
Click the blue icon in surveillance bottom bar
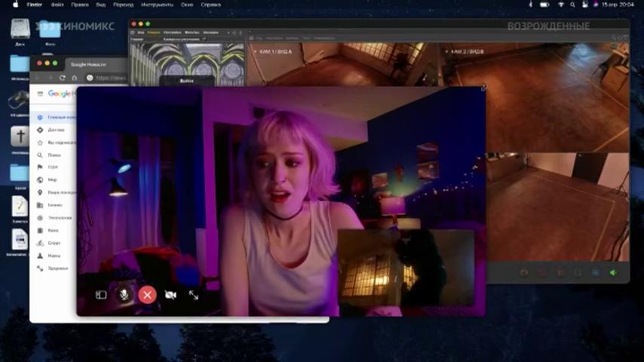pyautogui.click(x=596, y=272)
